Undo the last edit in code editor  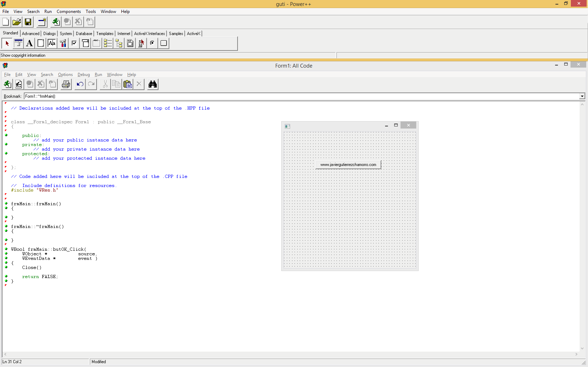(80, 84)
